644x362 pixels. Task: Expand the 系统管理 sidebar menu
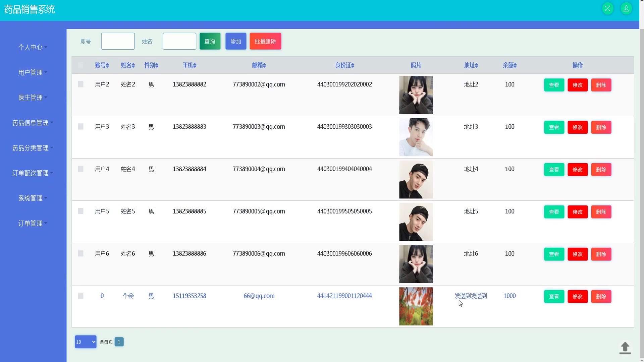click(x=33, y=198)
